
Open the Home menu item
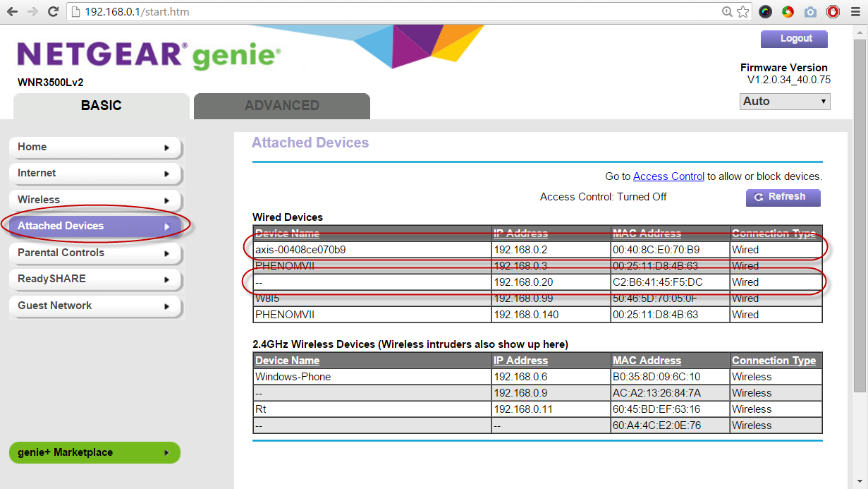click(95, 147)
